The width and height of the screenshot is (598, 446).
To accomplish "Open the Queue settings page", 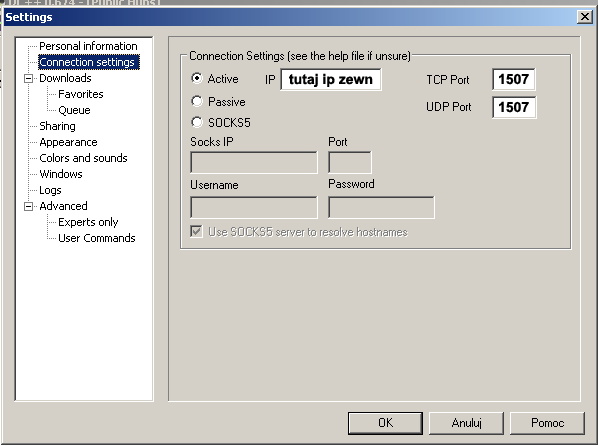I will pyautogui.click(x=74, y=110).
